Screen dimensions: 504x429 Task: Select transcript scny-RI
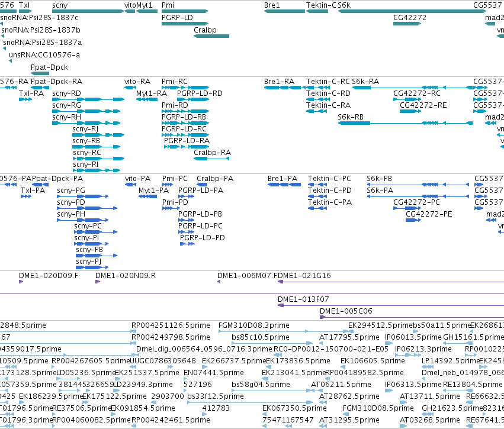point(97,170)
